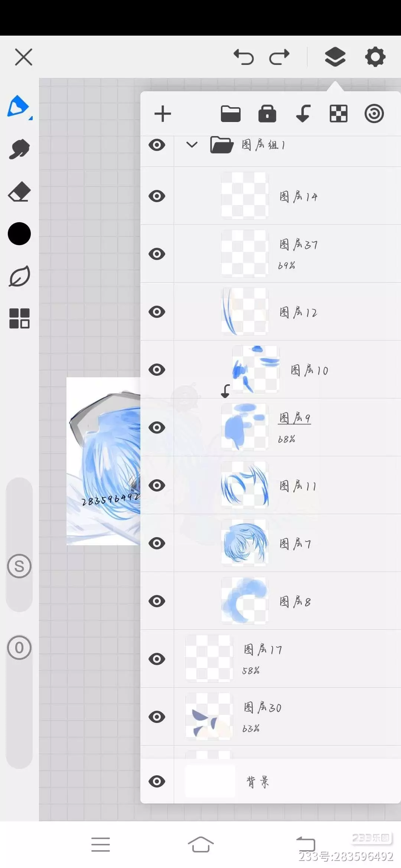Create new layer group folder
Screen dimensions: 401x868
[231, 114]
